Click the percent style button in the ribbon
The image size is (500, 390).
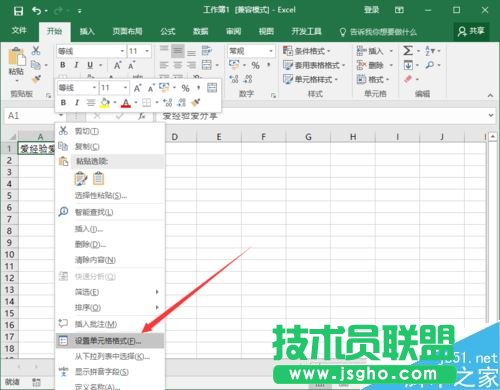pyautogui.click(x=255, y=65)
